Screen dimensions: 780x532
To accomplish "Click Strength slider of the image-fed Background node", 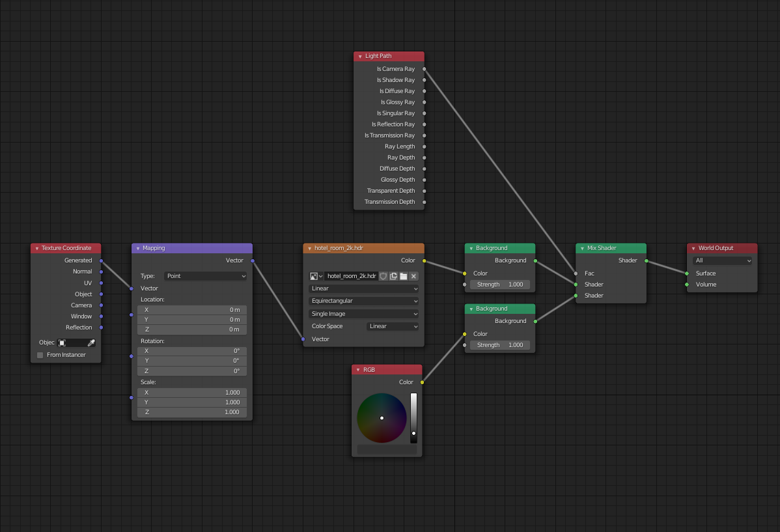I will click(500, 285).
